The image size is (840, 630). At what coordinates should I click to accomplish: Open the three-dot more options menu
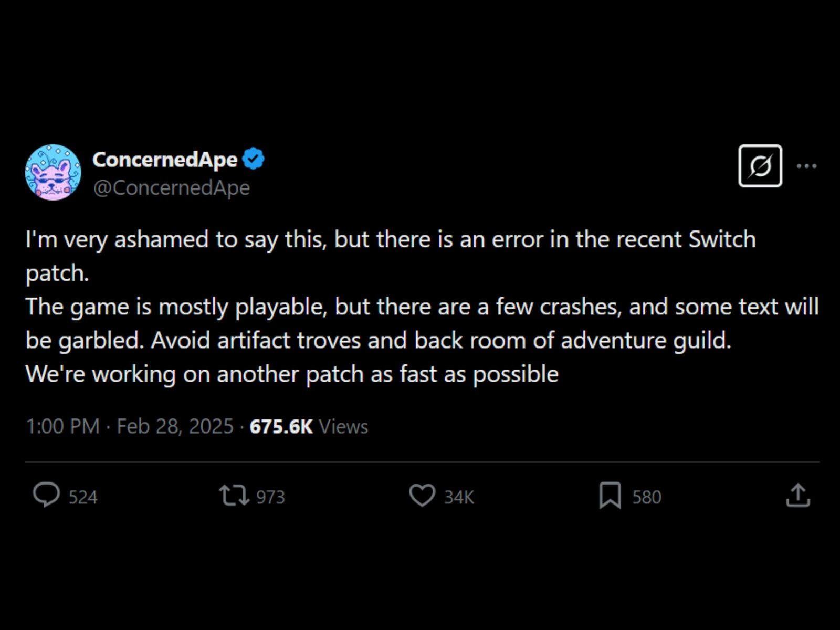806,166
